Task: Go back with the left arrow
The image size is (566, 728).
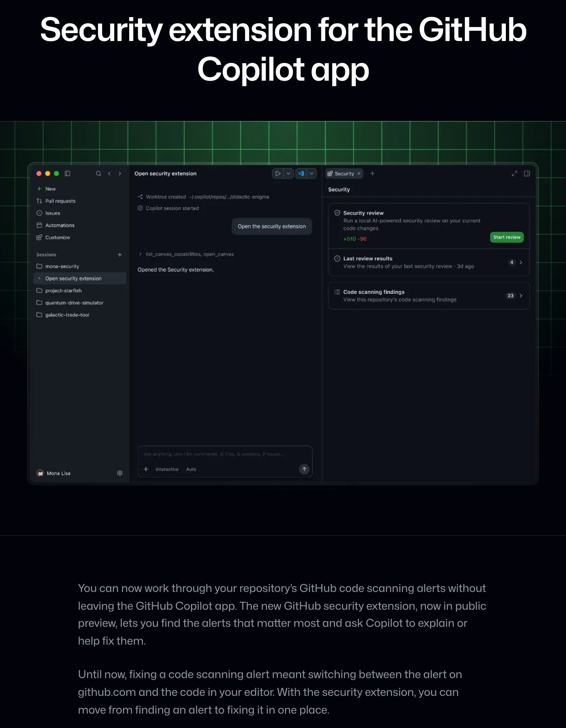Action: click(109, 174)
